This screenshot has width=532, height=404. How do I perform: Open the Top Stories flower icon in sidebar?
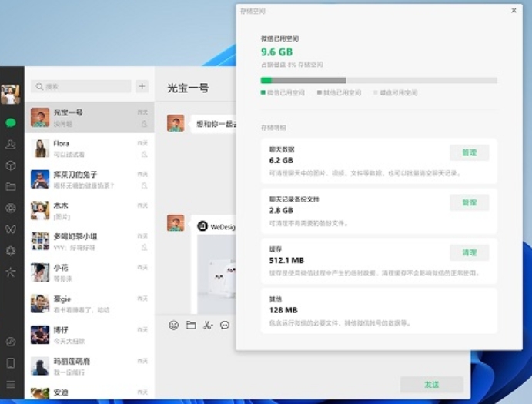coord(11,251)
